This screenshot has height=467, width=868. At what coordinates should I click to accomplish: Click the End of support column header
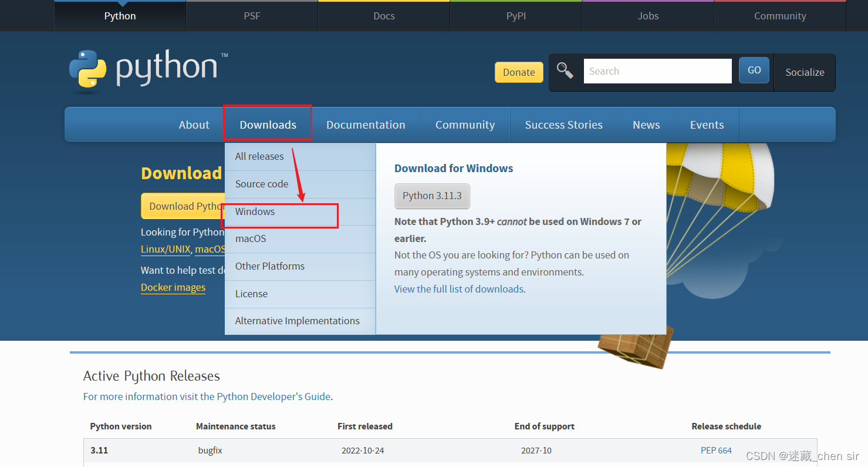point(545,426)
